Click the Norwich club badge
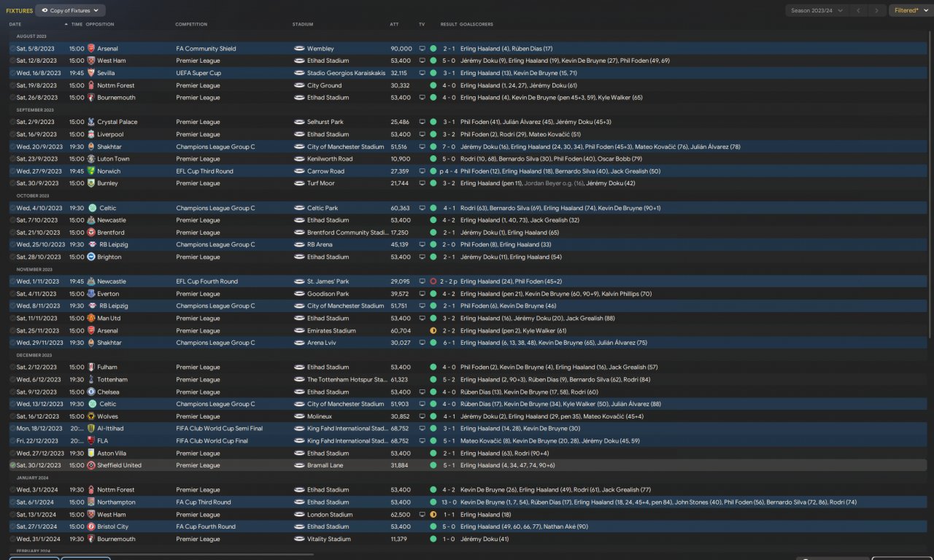Screen dimensions: 934x560 pyautogui.click(x=91, y=171)
